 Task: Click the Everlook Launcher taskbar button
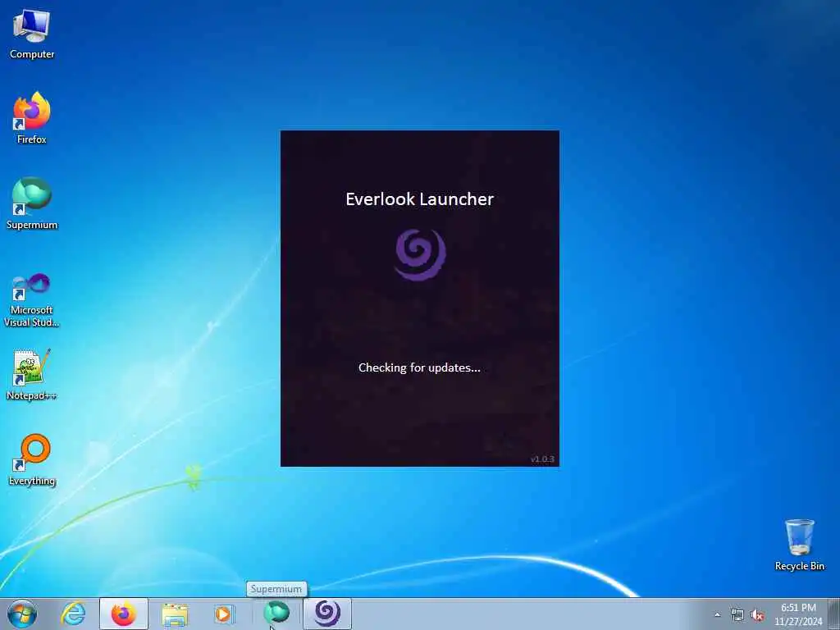(x=327, y=614)
